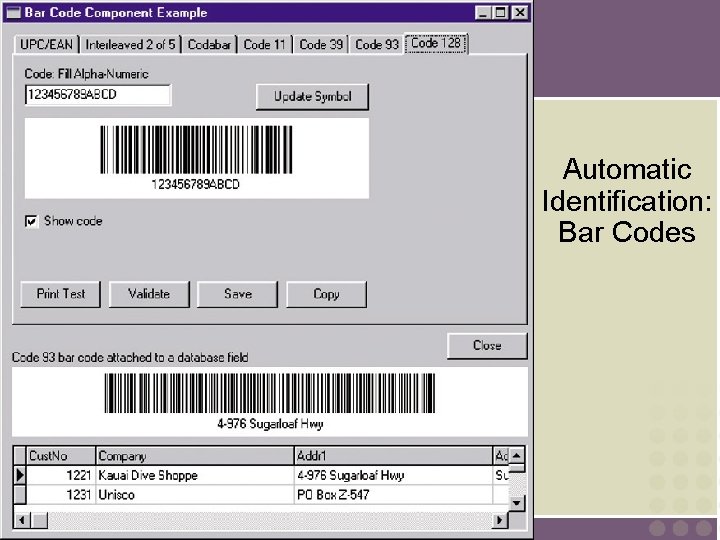Minimize the Bar Code Component Example window
The width and height of the screenshot is (720, 540).
pyautogui.click(x=483, y=12)
